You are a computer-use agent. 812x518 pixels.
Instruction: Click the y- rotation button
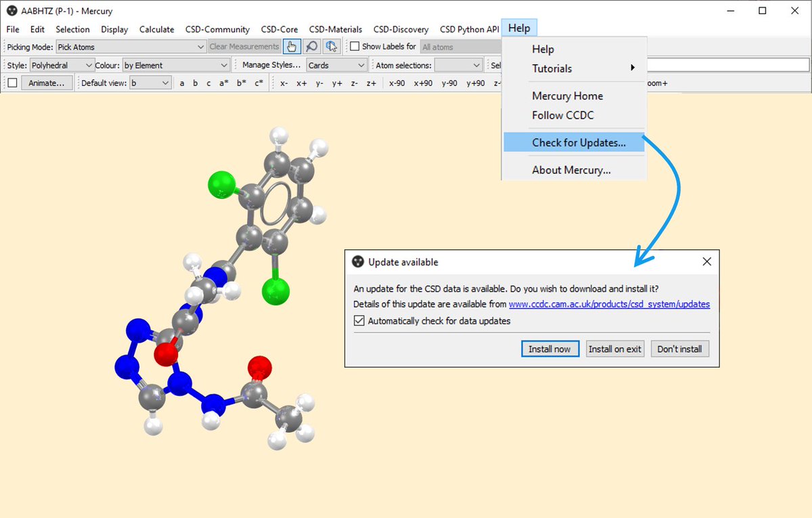tap(319, 83)
